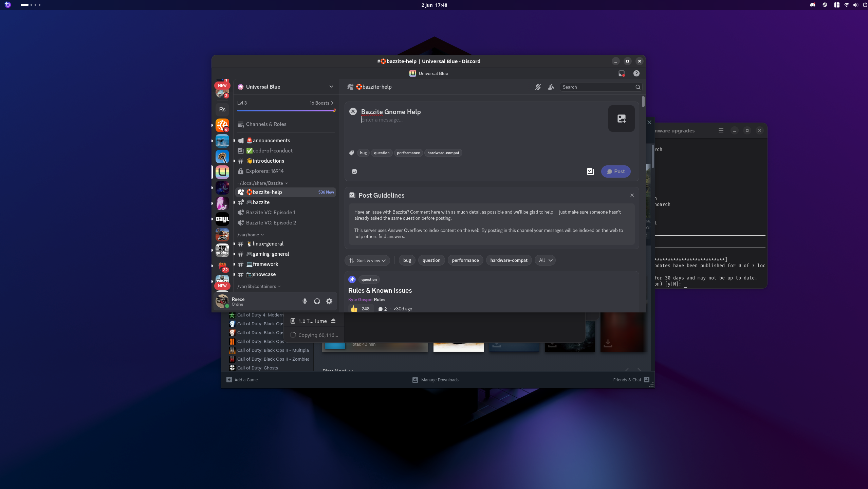The width and height of the screenshot is (868, 489).
Task: Open Channels & Roles
Action: pos(266,124)
